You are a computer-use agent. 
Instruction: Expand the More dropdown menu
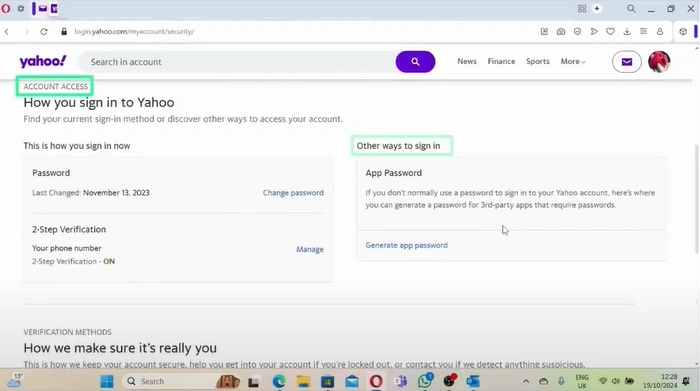tap(573, 62)
